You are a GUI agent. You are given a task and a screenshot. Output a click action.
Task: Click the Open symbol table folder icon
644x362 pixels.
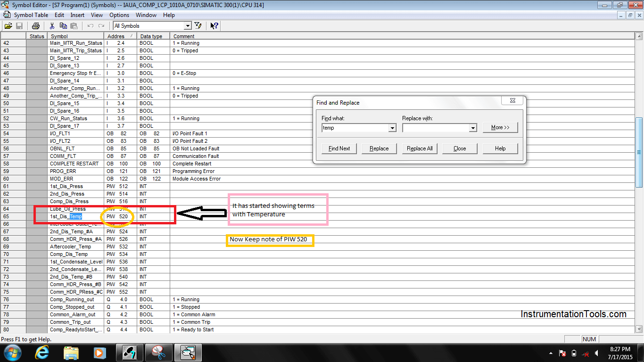(8, 26)
